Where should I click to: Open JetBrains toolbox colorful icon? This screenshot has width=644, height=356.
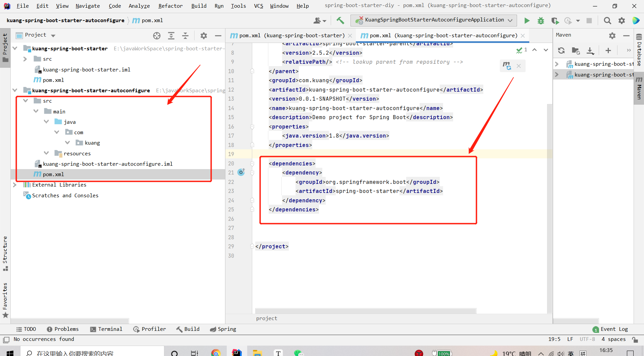[636, 21]
